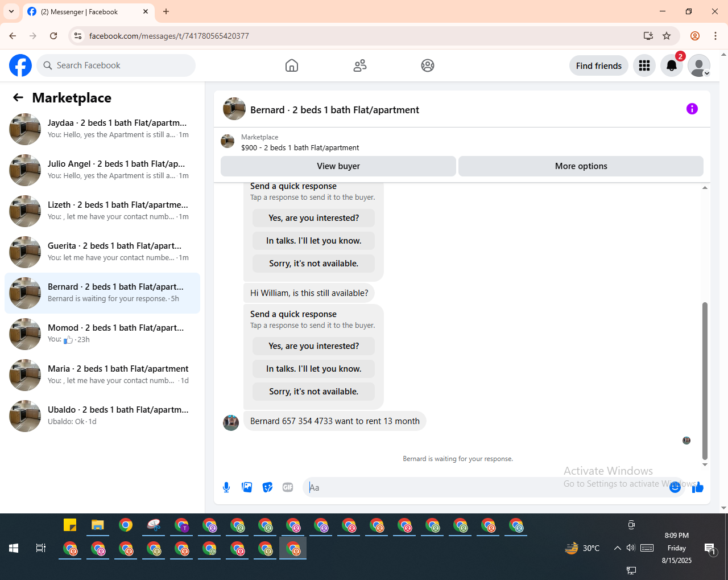Click the install app icon in address bar

pos(648,36)
